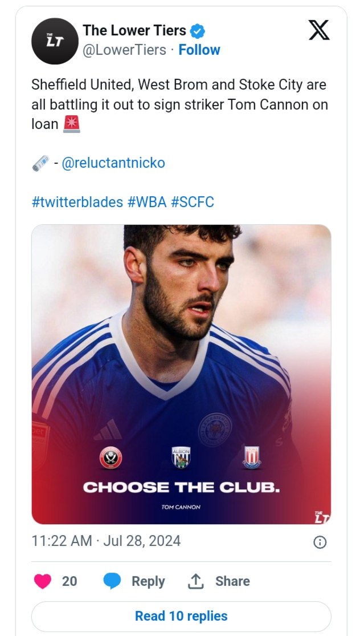Follow The Lower Tiers account
The height and width of the screenshot is (636, 364).
point(199,50)
